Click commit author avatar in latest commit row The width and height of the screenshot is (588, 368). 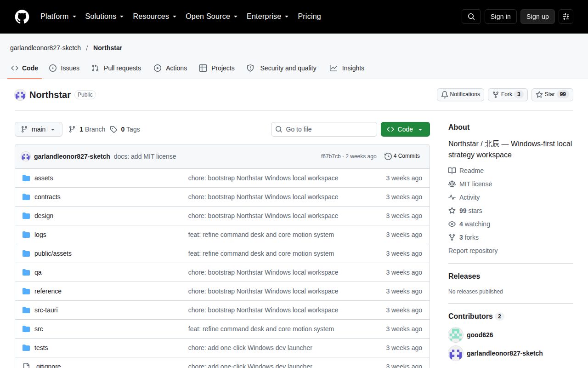pos(26,156)
